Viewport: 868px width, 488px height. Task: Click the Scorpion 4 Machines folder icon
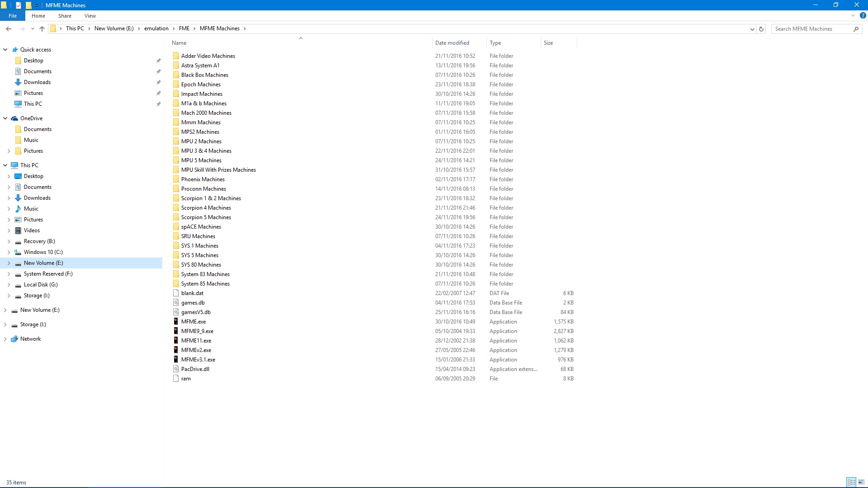[x=176, y=208]
